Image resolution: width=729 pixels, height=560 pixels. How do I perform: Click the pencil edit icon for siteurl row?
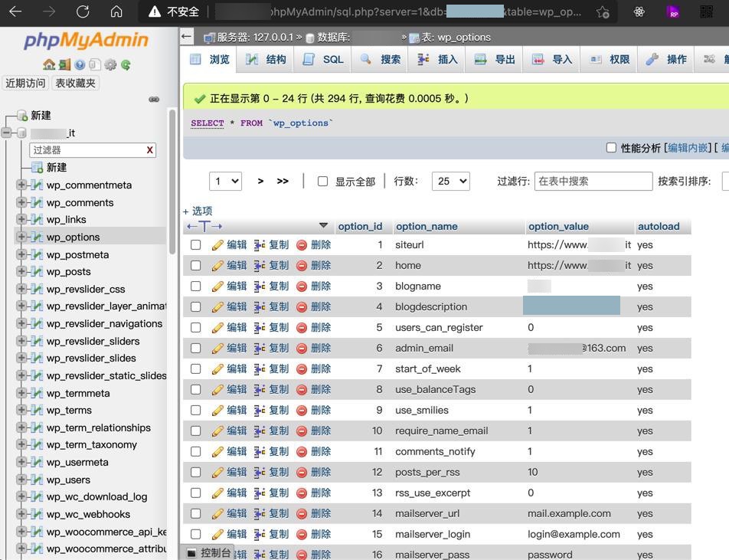pyautogui.click(x=217, y=245)
